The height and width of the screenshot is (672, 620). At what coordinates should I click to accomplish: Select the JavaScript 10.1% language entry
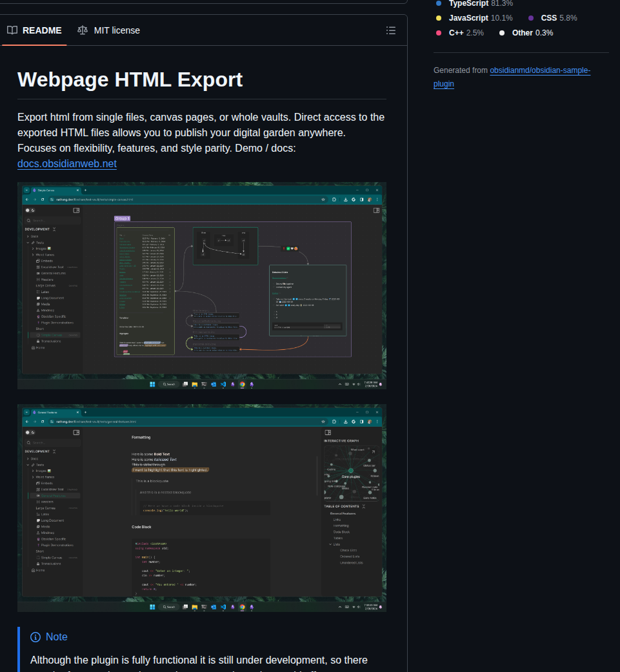pos(474,18)
